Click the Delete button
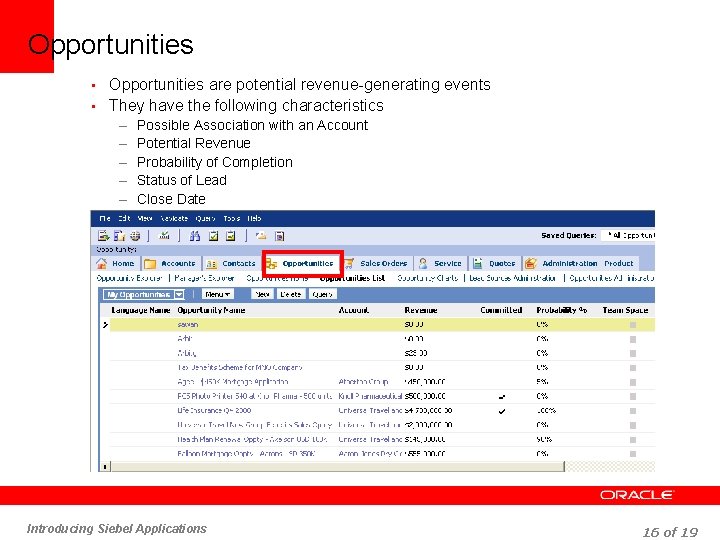 pyautogui.click(x=291, y=294)
